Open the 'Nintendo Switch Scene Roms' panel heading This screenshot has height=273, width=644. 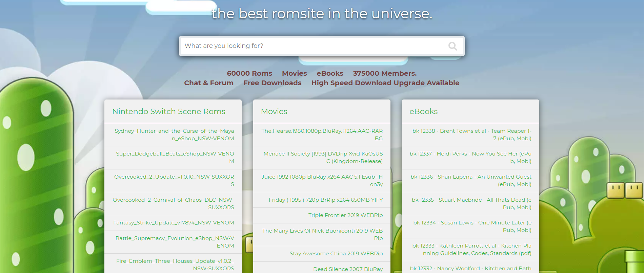[x=169, y=111]
